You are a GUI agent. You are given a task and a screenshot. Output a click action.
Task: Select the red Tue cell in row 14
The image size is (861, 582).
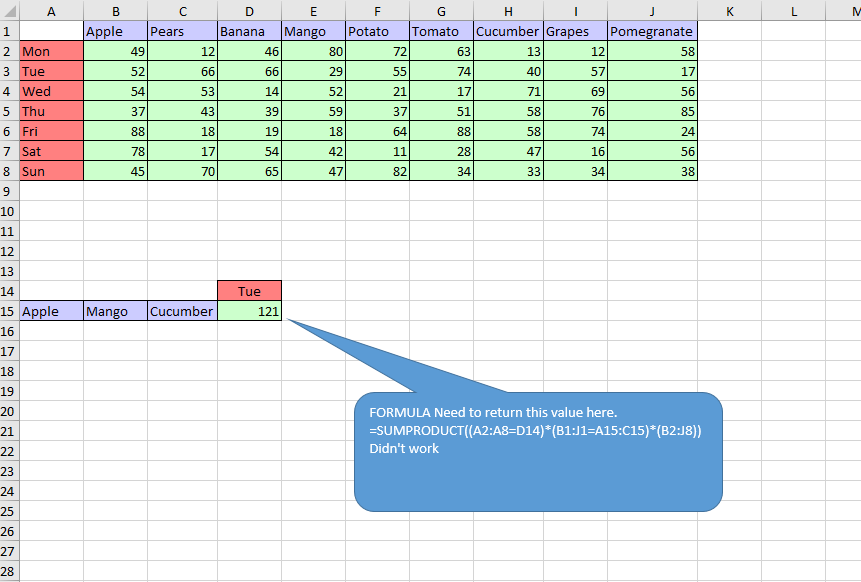tap(249, 291)
